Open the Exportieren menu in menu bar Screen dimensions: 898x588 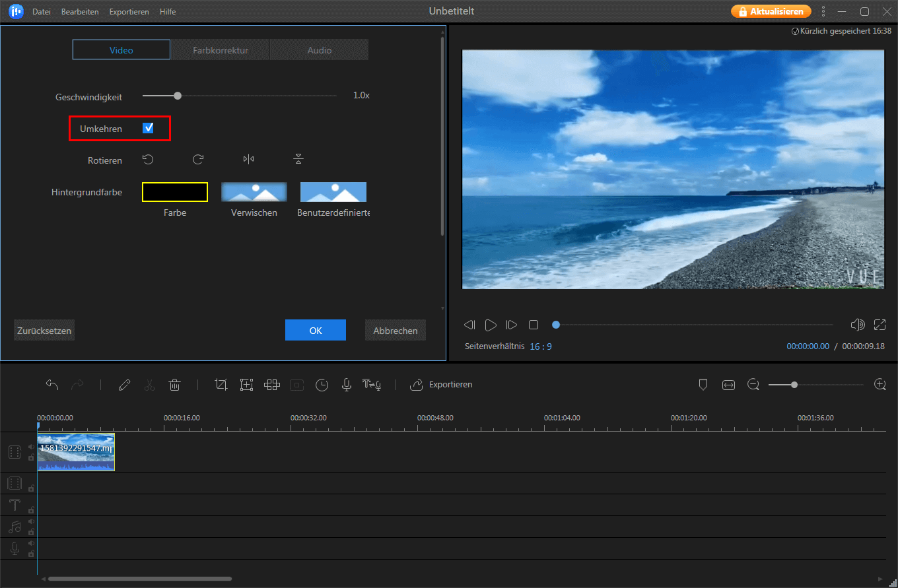pyautogui.click(x=129, y=12)
